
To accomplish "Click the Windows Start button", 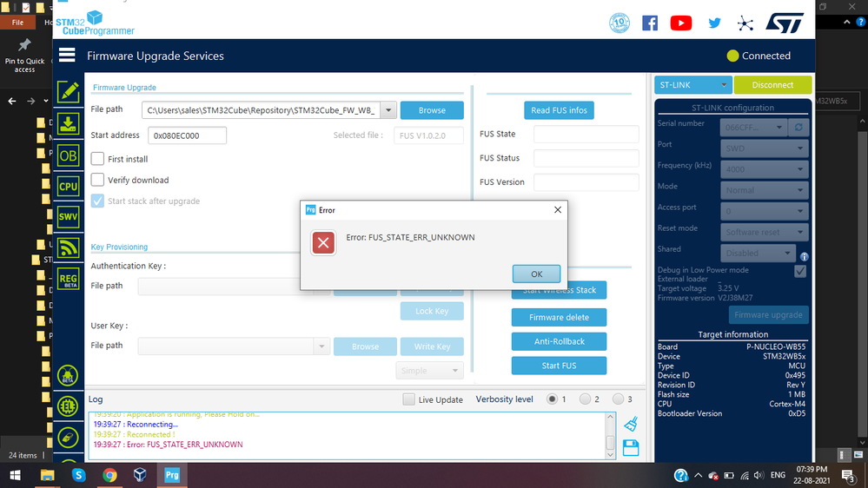I will [x=16, y=475].
